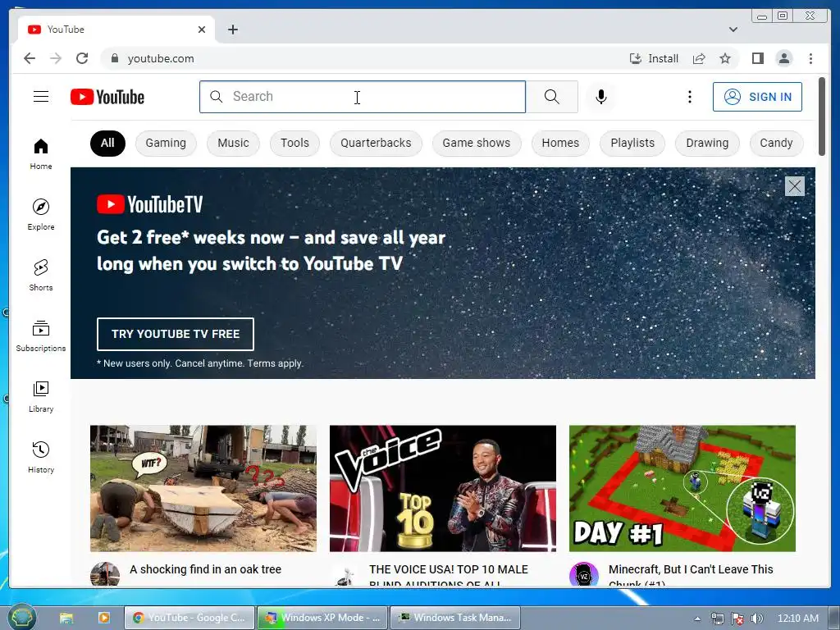
Task: Click the address bar URL
Action: pyautogui.click(x=161, y=58)
